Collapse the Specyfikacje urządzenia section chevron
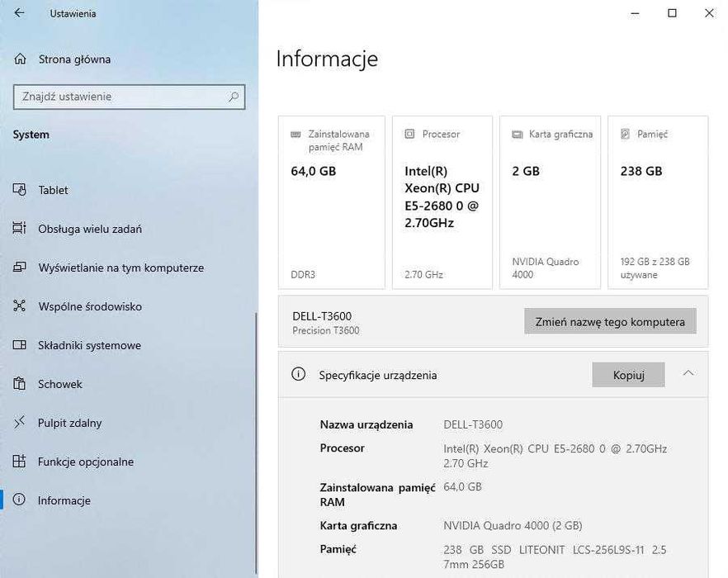Image resolution: width=728 pixels, height=578 pixels. [688, 373]
